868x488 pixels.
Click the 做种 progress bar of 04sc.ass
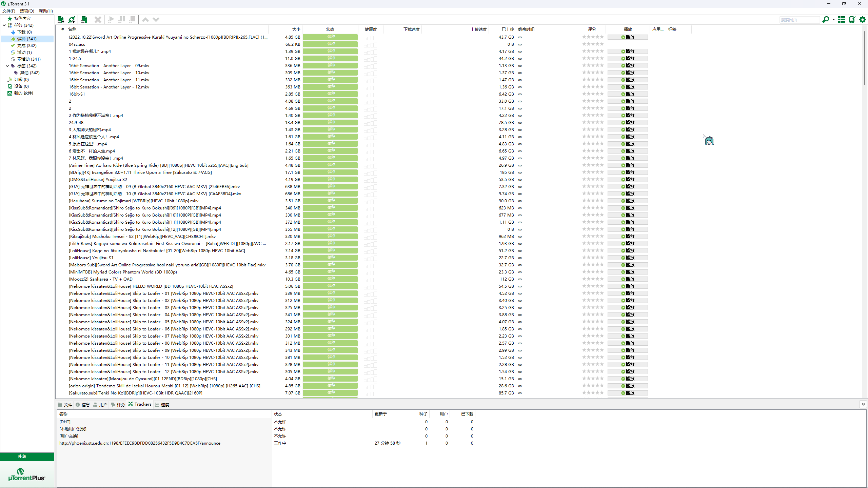click(x=330, y=44)
